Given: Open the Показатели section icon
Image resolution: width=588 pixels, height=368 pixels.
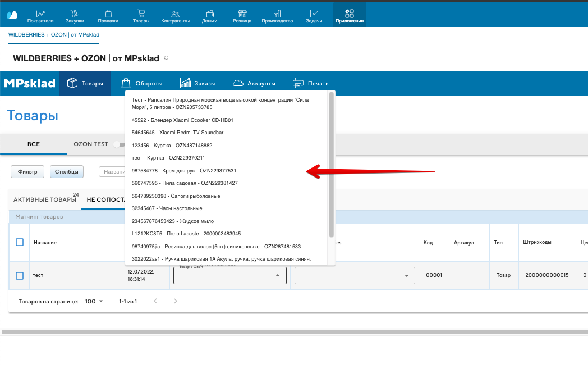Looking at the screenshot, I should pos(40,13).
